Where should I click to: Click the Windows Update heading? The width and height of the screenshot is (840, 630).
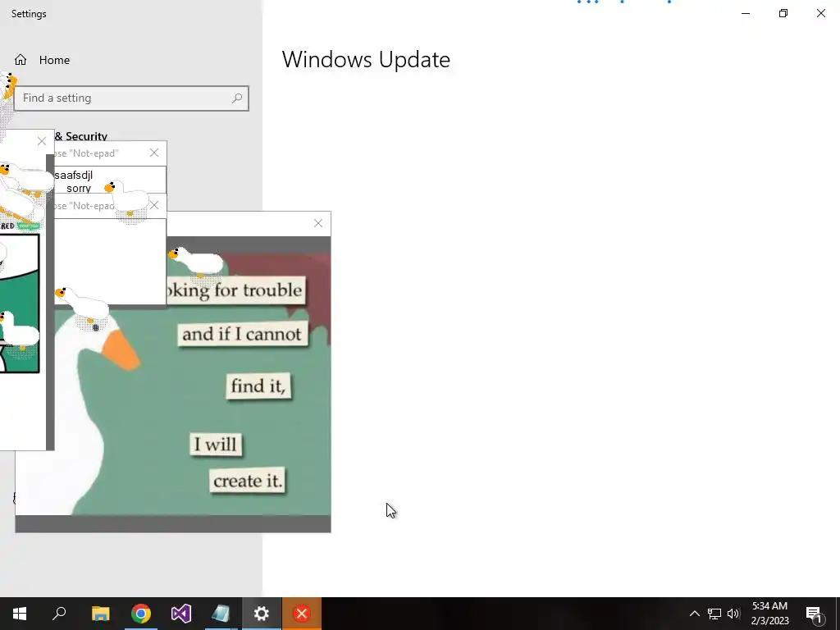click(x=366, y=59)
